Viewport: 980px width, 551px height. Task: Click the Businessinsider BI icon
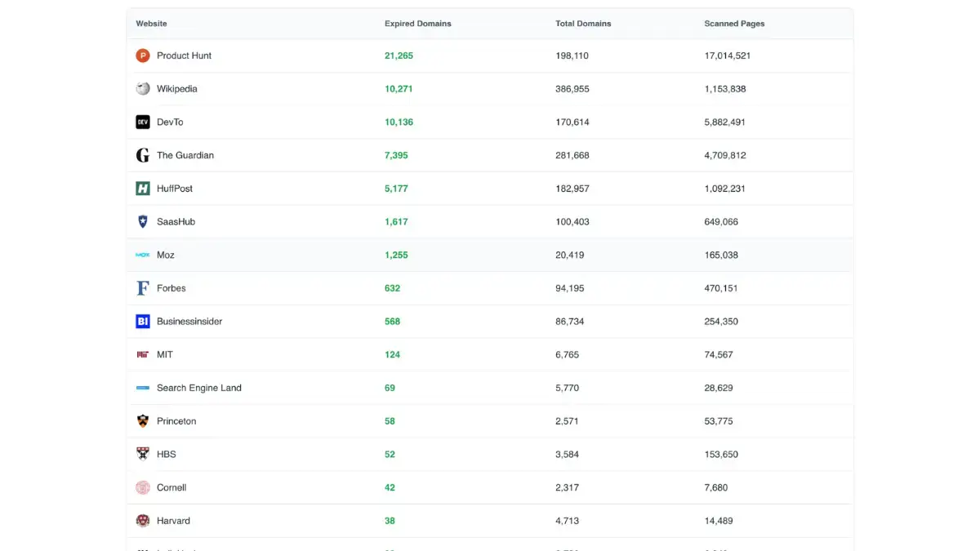143,322
